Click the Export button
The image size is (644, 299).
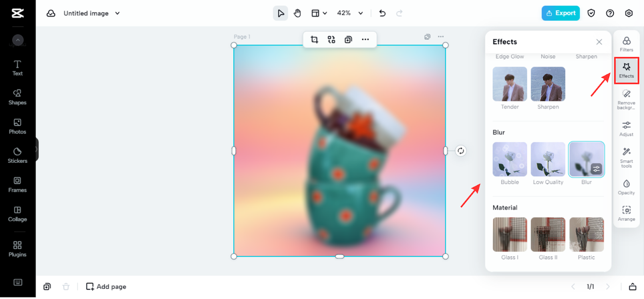[x=560, y=13]
